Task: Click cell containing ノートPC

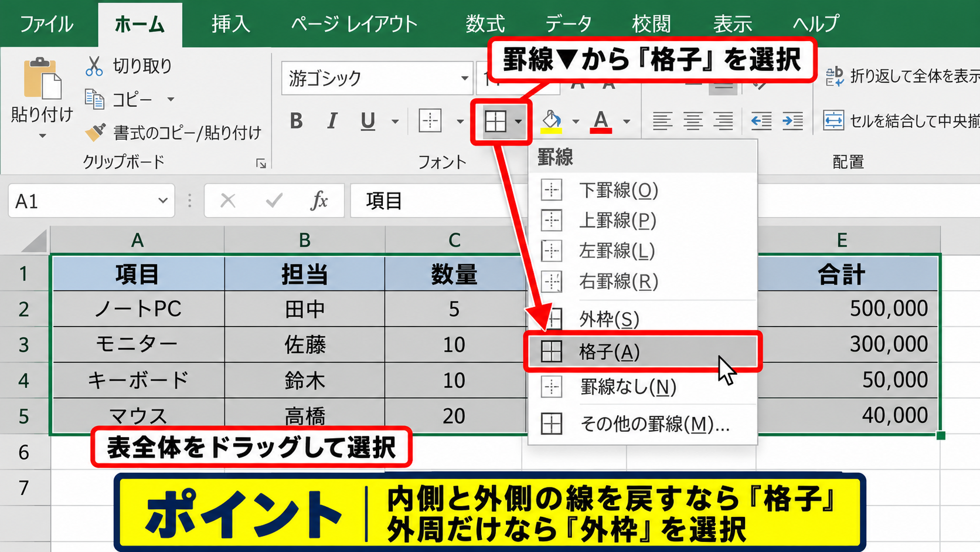Action: [138, 309]
